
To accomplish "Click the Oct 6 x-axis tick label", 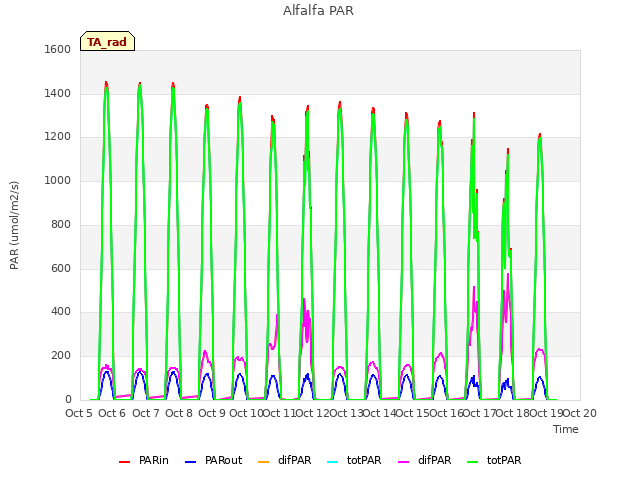I will pyautogui.click(x=112, y=413).
